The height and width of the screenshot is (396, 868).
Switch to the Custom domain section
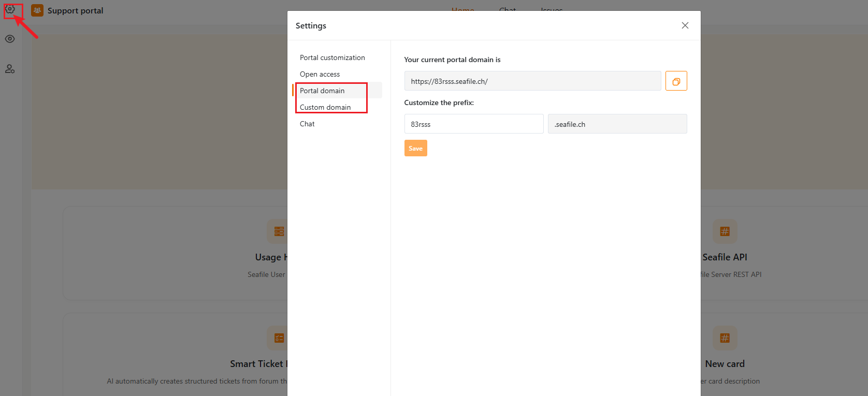tap(325, 107)
